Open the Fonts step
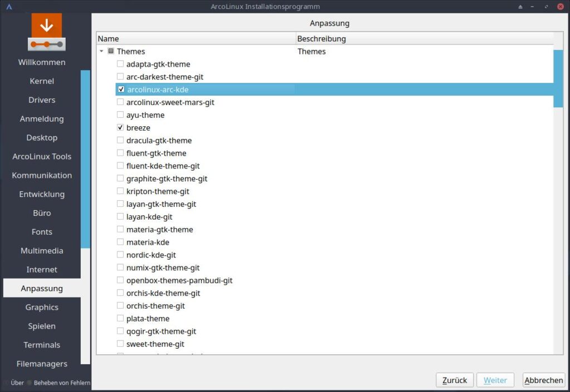Image resolution: width=570 pixels, height=392 pixels. 42,232
